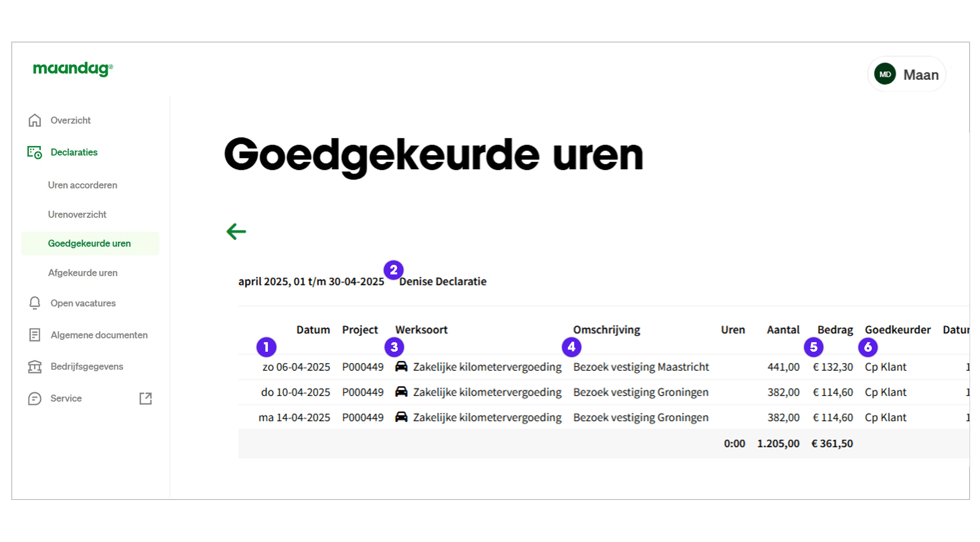Viewport: 980px width, 542px height.
Task: Click the maandag logo
Action: tap(72, 69)
